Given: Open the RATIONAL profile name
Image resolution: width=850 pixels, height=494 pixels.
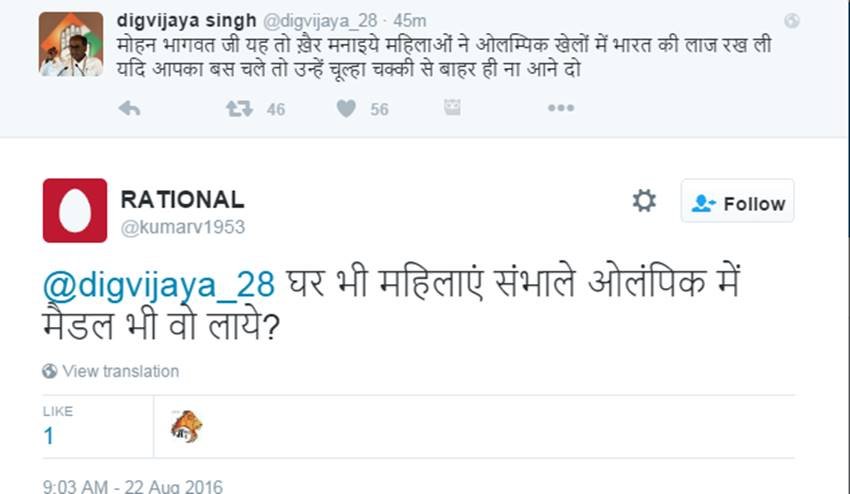Looking at the screenshot, I should [x=181, y=199].
